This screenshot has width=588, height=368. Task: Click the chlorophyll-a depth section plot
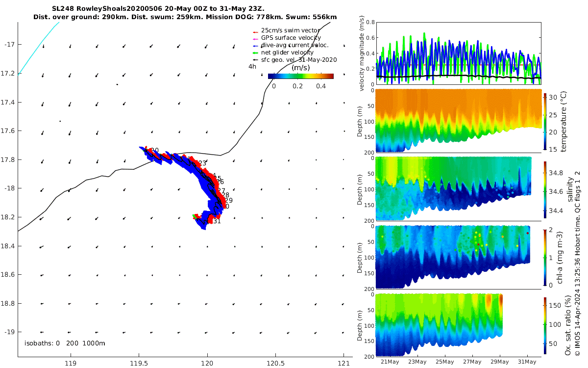click(459, 257)
